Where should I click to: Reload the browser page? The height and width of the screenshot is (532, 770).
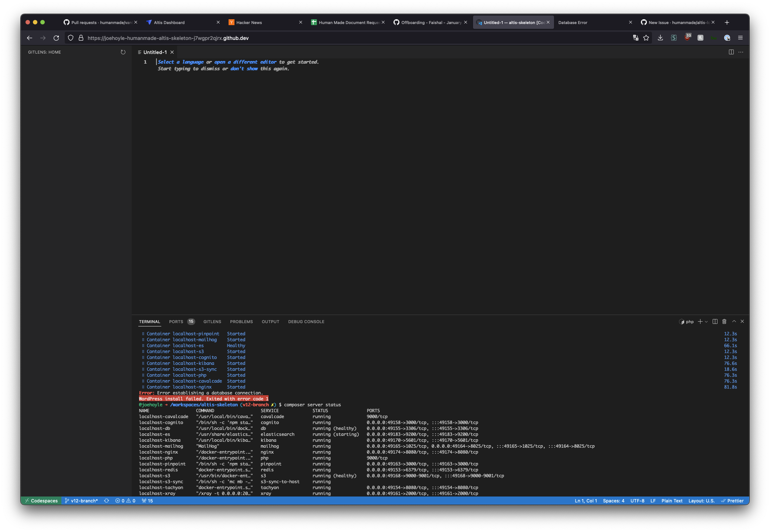(56, 38)
